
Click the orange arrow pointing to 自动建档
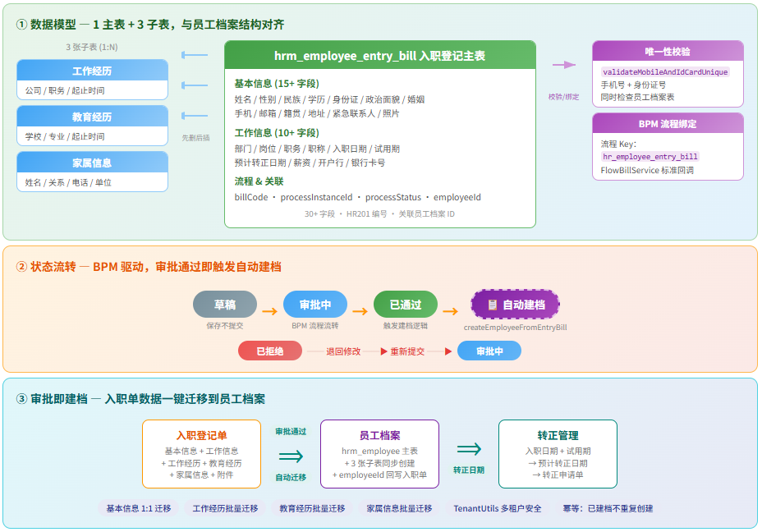click(450, 311)
